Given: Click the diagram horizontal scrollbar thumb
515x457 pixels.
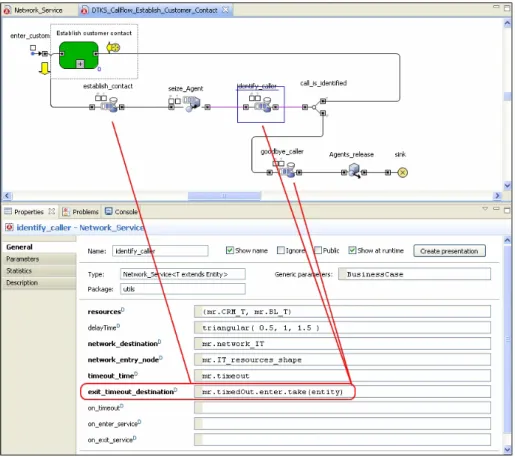Looking at the screenshot, I should 224,196.
